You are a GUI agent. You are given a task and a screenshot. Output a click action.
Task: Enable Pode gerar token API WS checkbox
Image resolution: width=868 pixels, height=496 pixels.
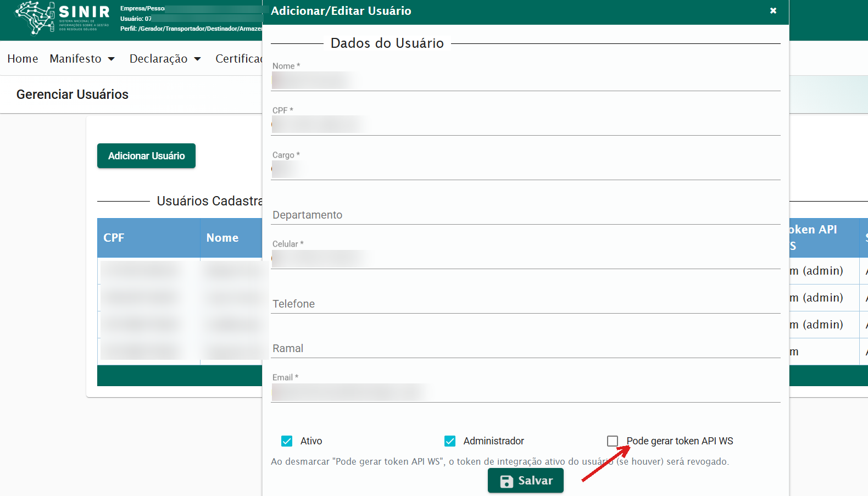coord(613,441)
